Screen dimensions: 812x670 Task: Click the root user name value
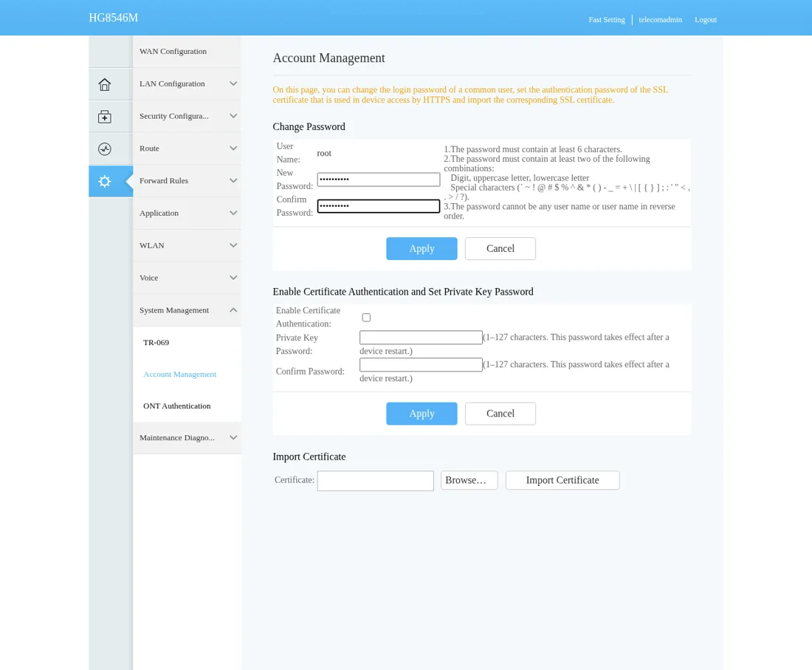pos(324,154)
